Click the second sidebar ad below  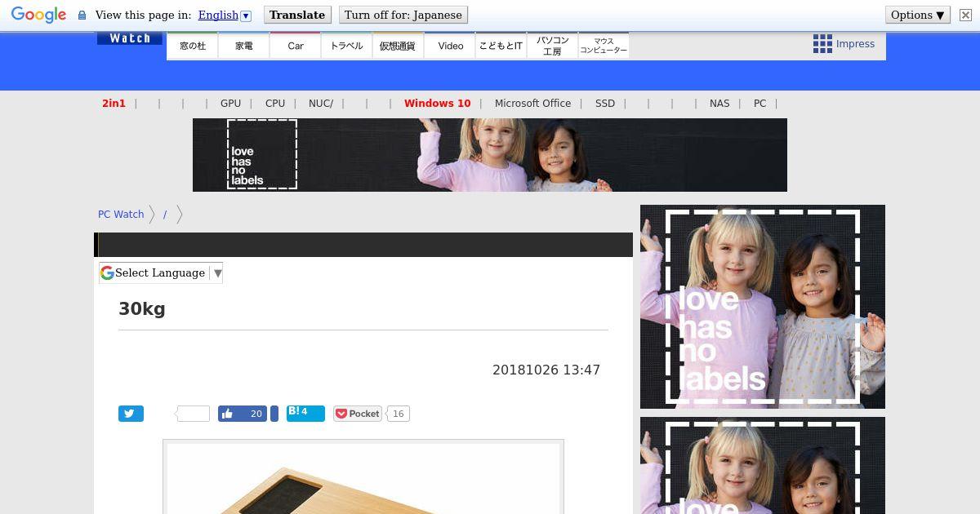coord(763,465)
